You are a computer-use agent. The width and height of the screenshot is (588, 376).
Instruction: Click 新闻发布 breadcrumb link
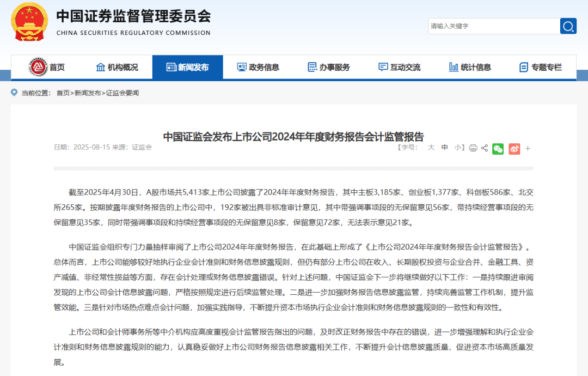click(88, 93)
